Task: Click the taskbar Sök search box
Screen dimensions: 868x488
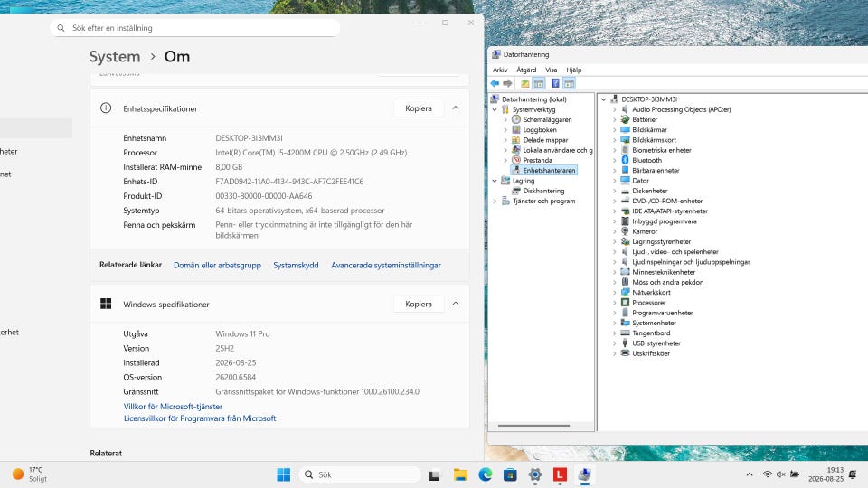Action: click(360, 474)
